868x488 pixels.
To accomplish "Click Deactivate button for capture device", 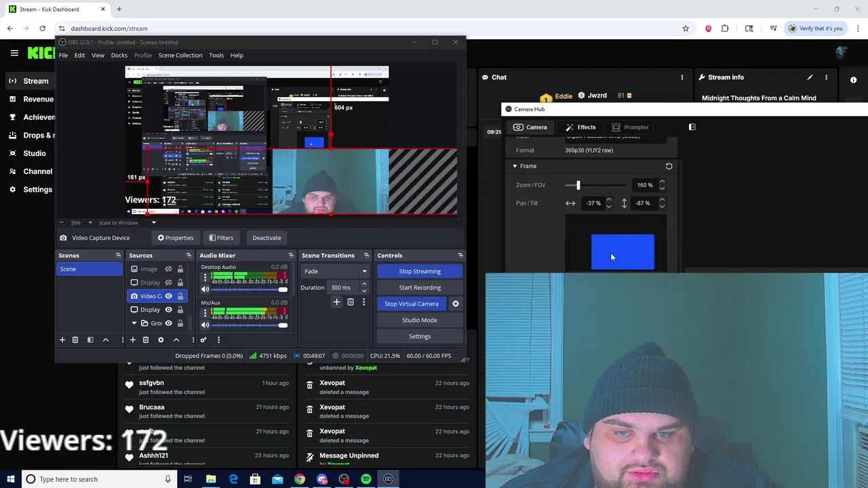I will click(x=267, y=238).
